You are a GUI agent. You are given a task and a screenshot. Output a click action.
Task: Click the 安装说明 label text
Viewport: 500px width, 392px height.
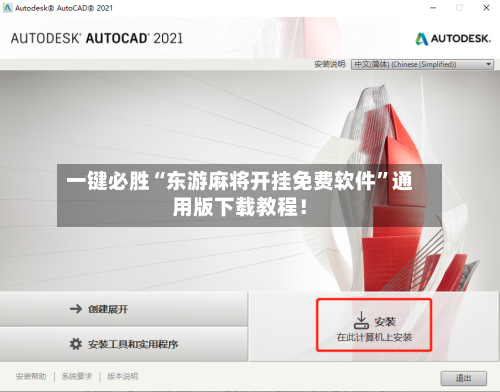(x=331, y=64)
